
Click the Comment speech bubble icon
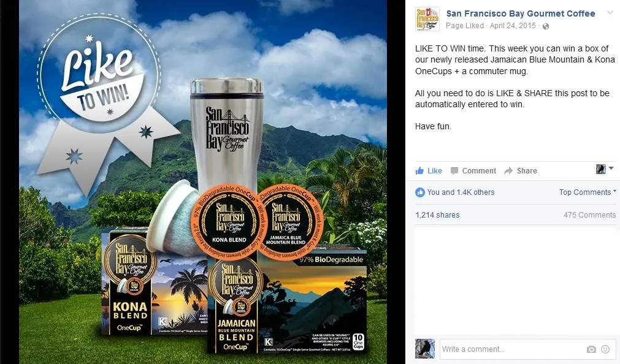point(454,171)
